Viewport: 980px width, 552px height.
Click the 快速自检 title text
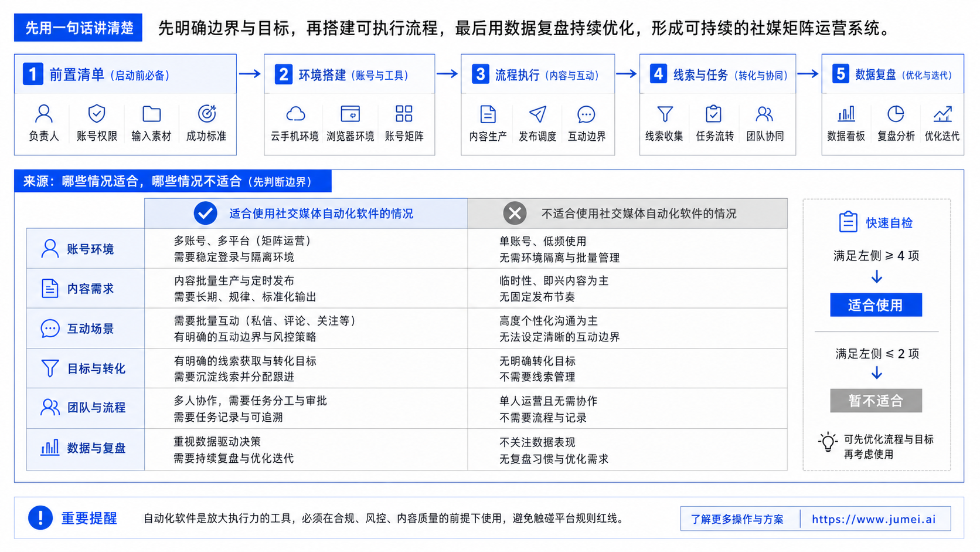point(889,223)
